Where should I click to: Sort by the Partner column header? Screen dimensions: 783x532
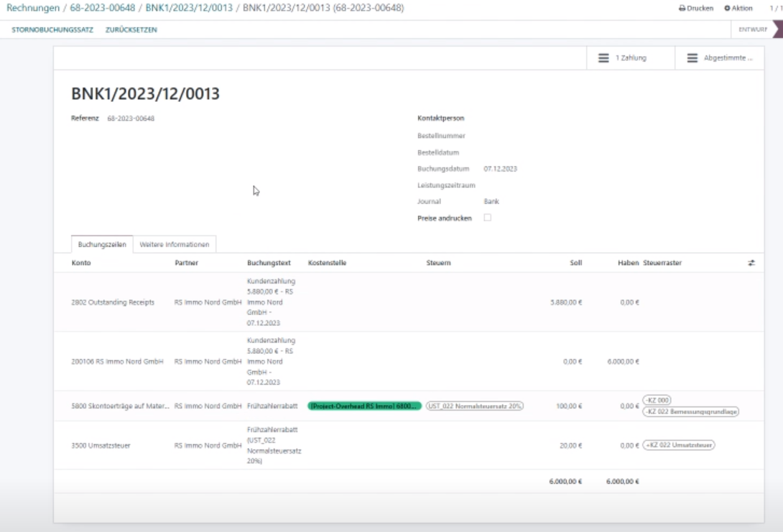[x=186, y=263]
